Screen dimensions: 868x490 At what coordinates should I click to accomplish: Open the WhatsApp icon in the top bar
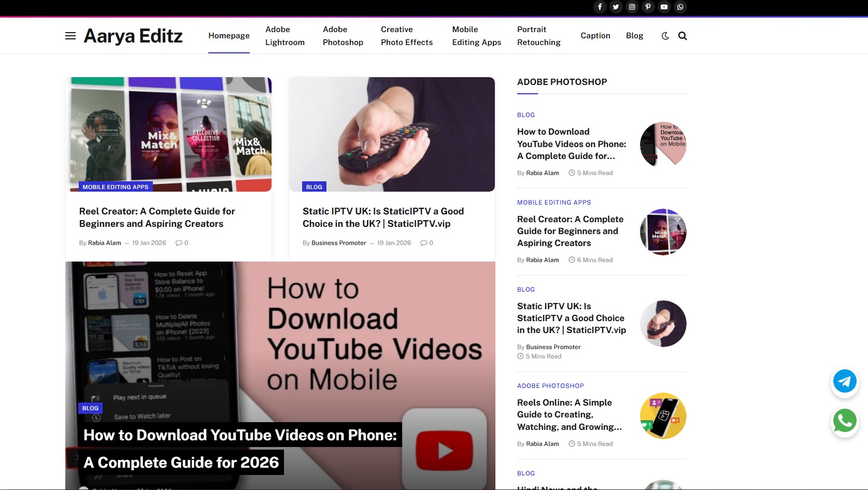click(x=680, y=7)
